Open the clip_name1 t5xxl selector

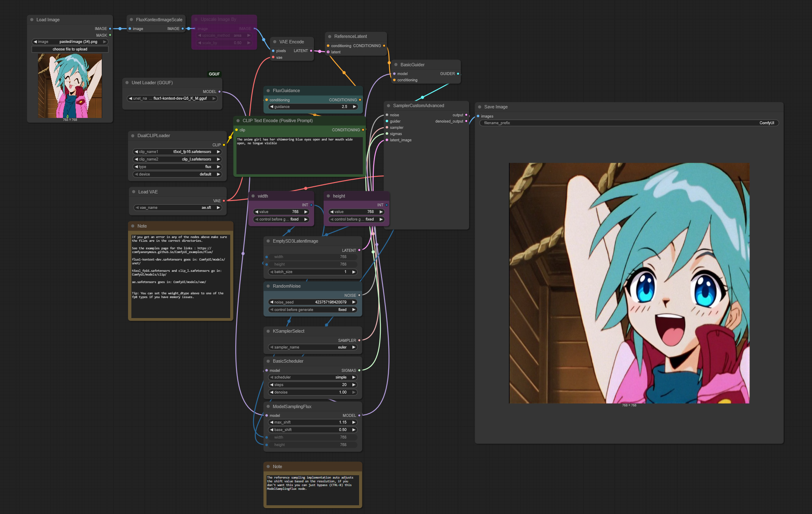coord(177,152)
